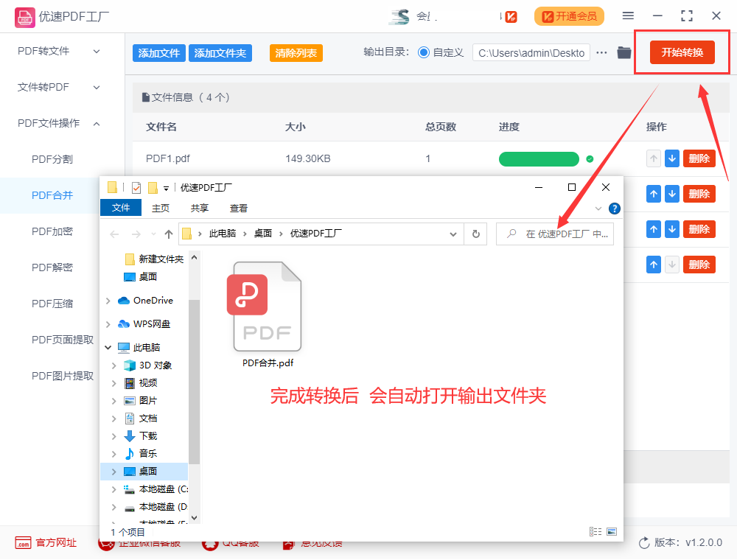Screen dimensions: 737x560
Task: Click the Explorer navigation pane scrollbar thumb
Action: [x=194, y=382]
